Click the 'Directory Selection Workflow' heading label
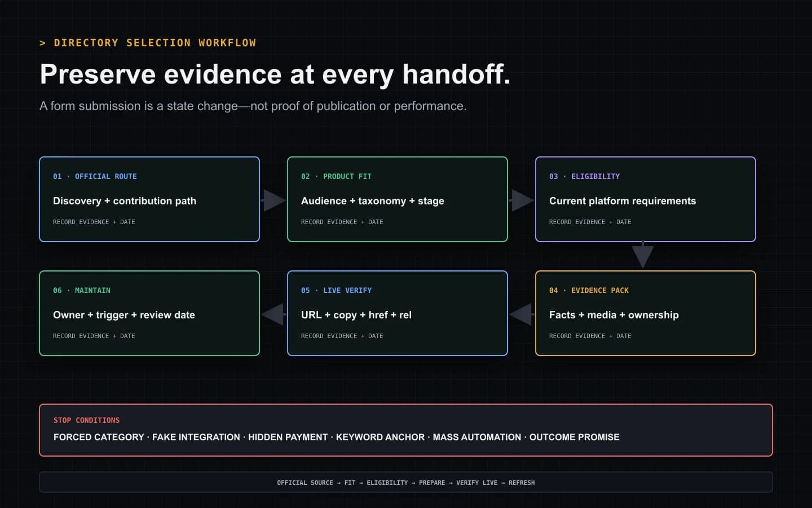The width and height of the screenshot is (812, 508). click(148, 43)
